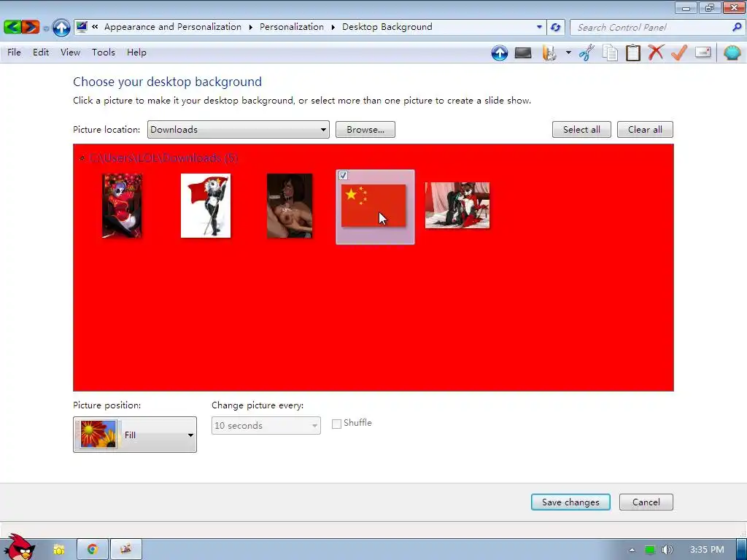Refresh the Desktop Background page
Image resolution: width=747 pixels, height=560 pixels.
[555, 27]
